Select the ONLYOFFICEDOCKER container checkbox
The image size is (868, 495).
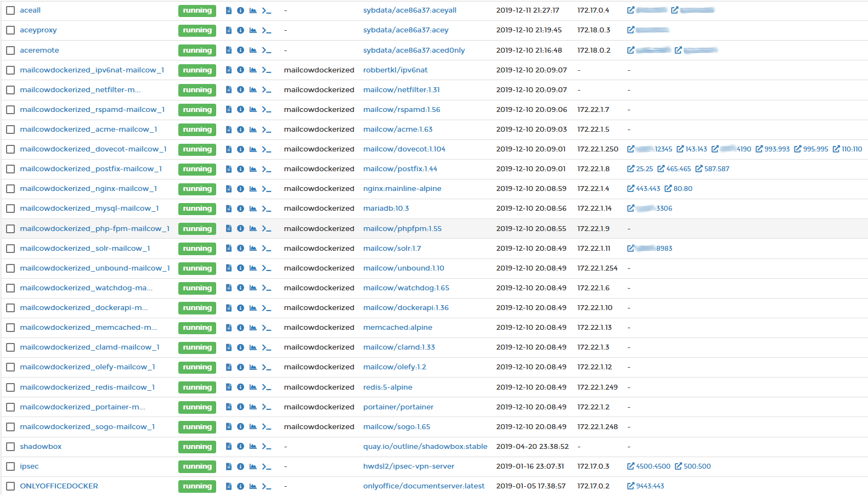[10, 486]
